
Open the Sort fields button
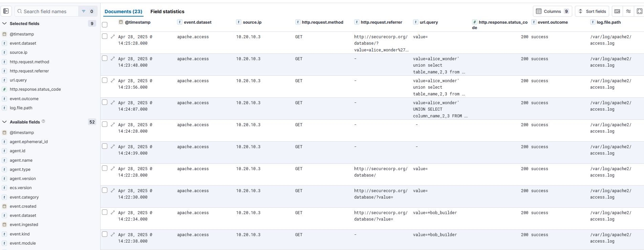592,11
